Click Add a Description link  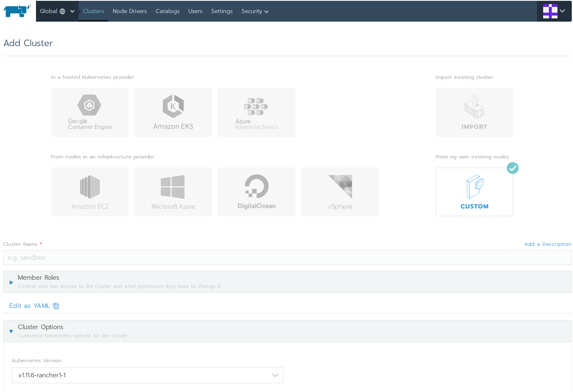click(x=548, y=244)
